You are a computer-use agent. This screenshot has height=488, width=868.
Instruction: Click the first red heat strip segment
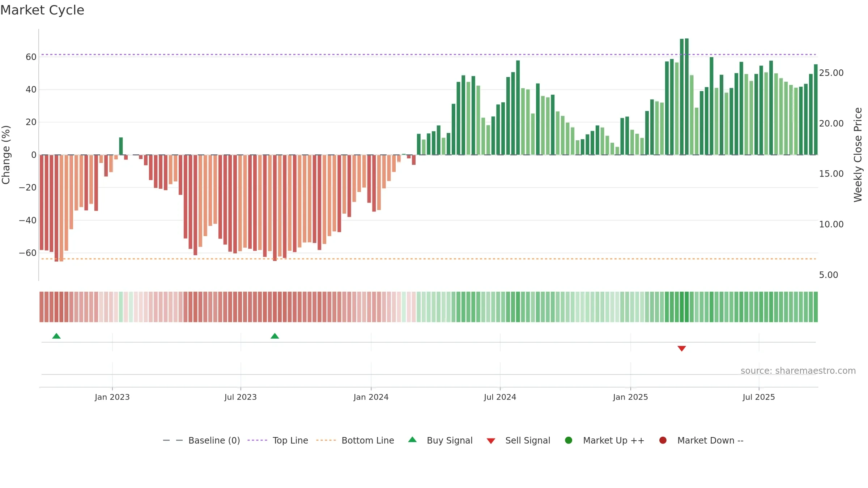click(42, 307)
